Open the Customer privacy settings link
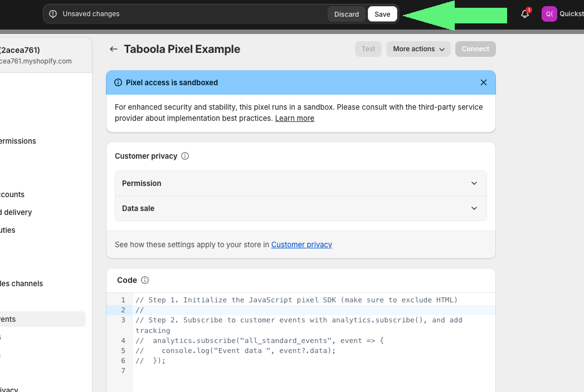Viewport: 584px width, 392px height. click(x=301, y=244)
